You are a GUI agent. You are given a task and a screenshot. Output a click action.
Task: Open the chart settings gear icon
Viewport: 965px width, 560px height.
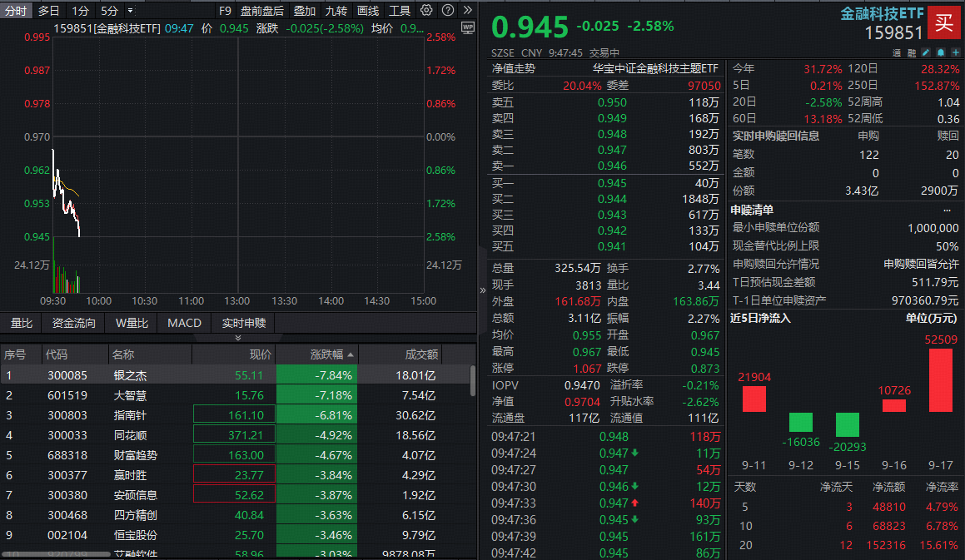coord(426,11)
